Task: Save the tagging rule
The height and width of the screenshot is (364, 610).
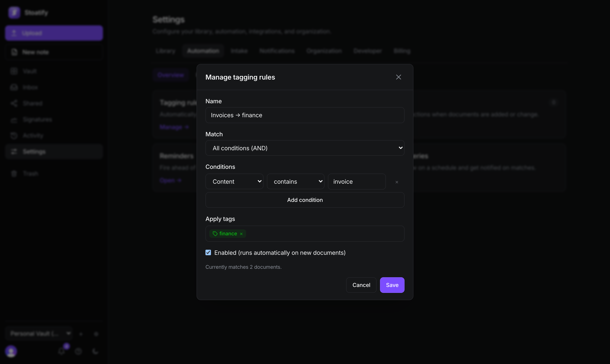Action: [392, 285]
